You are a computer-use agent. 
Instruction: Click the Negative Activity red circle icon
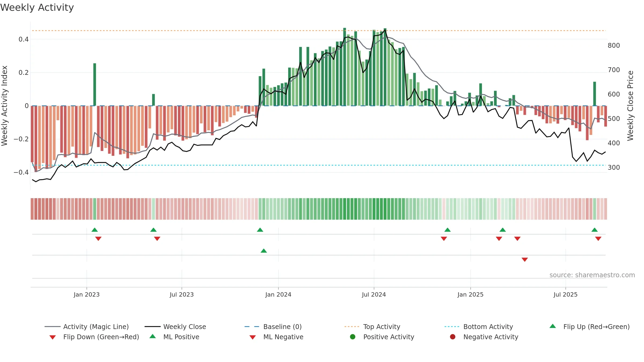pyautogui.click(x=453, y=337)
